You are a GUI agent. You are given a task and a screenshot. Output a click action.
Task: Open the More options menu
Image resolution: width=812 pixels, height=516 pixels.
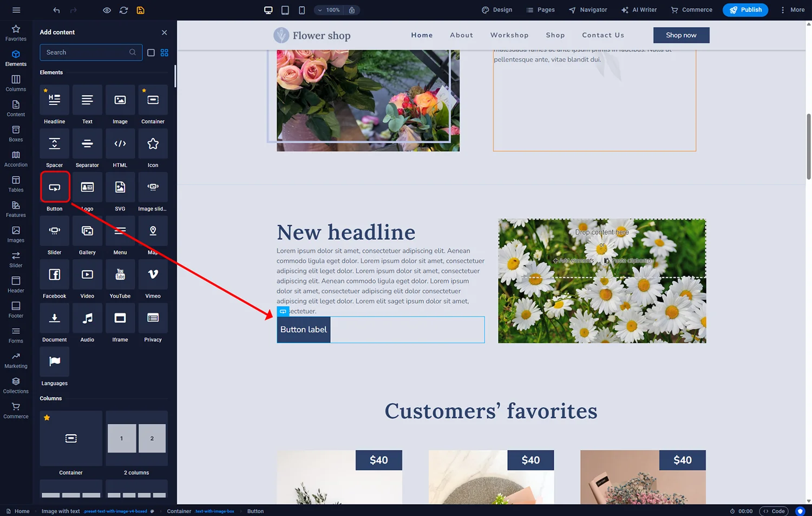pyautogui.click(x=791, y=10)
